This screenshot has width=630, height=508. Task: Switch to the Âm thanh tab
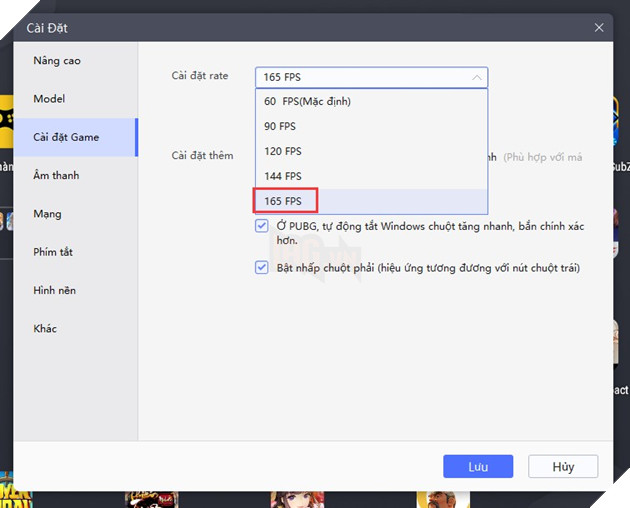76,176
